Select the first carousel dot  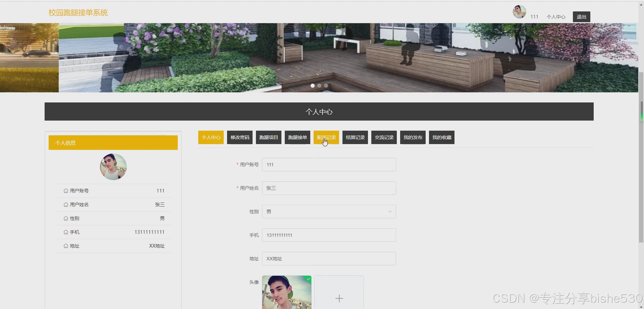[313, 86]
